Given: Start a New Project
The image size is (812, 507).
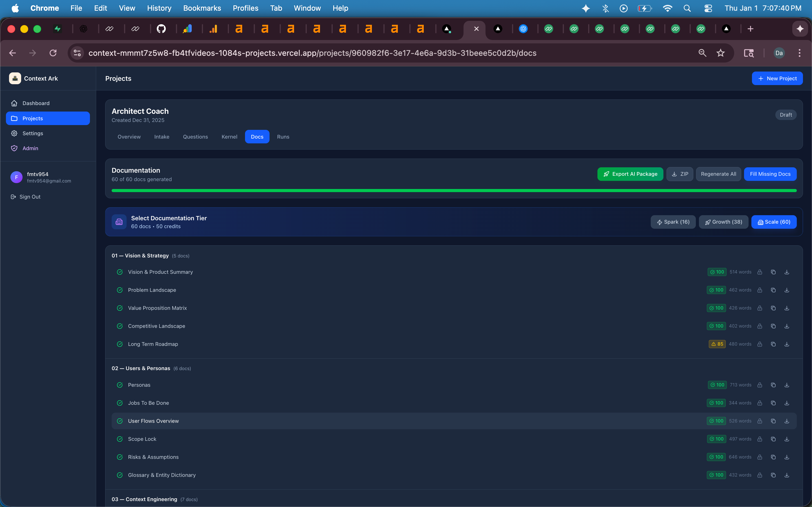Looking at the screenshot, I should click(x=777, y=78).
